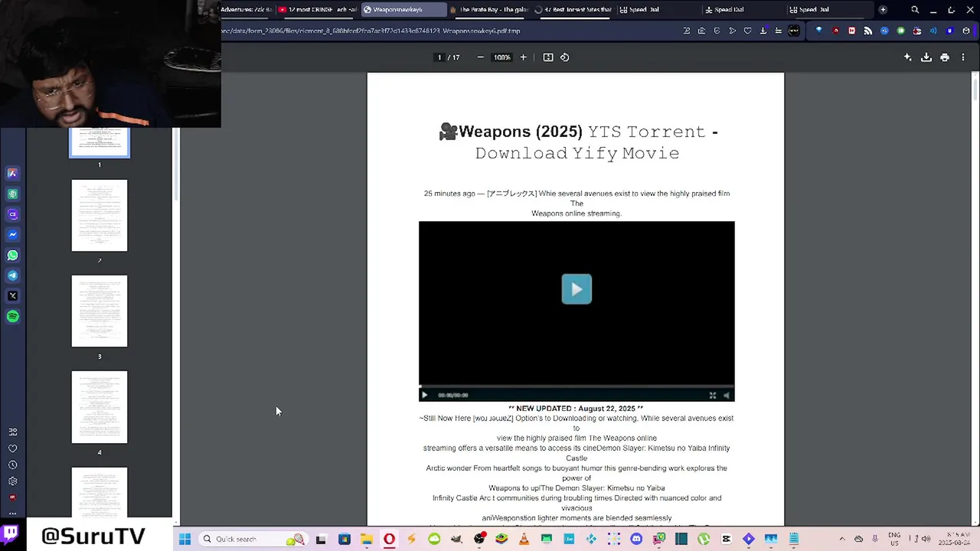
Task: Select page 4 thumbnail
Action: (x=100, y=407)
